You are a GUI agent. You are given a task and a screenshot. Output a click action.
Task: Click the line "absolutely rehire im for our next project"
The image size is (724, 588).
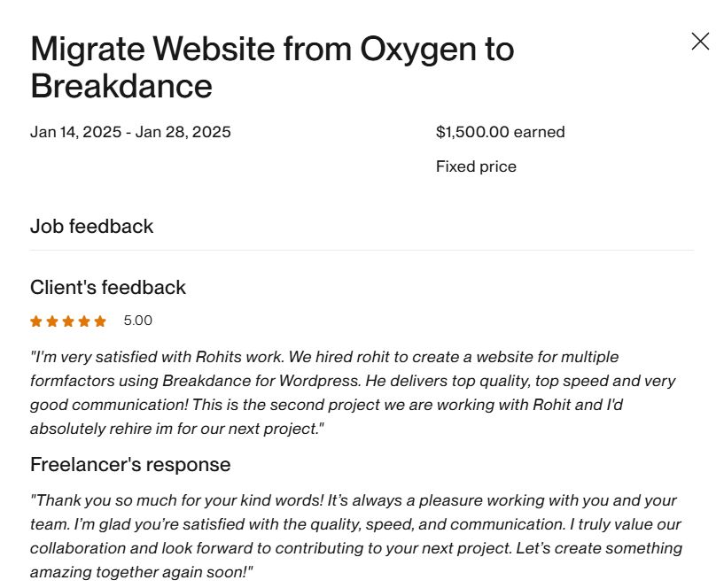tap(177, 429)
